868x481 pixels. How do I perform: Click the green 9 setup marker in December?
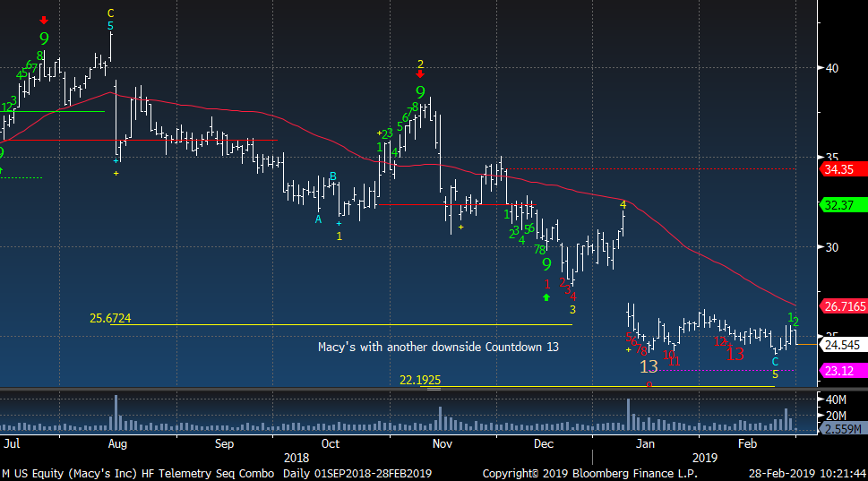coord(547,264)
